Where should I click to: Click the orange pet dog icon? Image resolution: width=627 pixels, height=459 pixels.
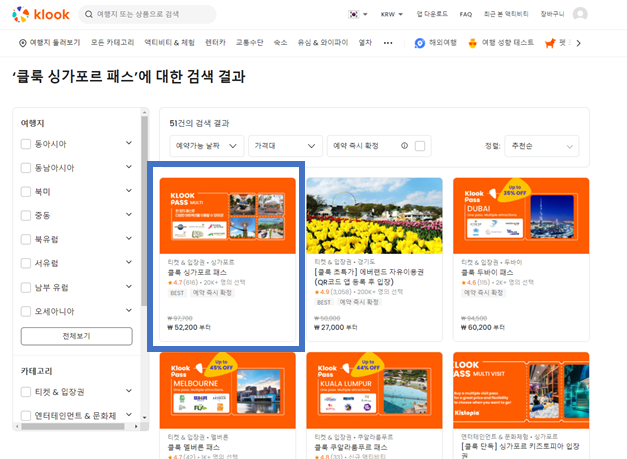pos(550,43)
